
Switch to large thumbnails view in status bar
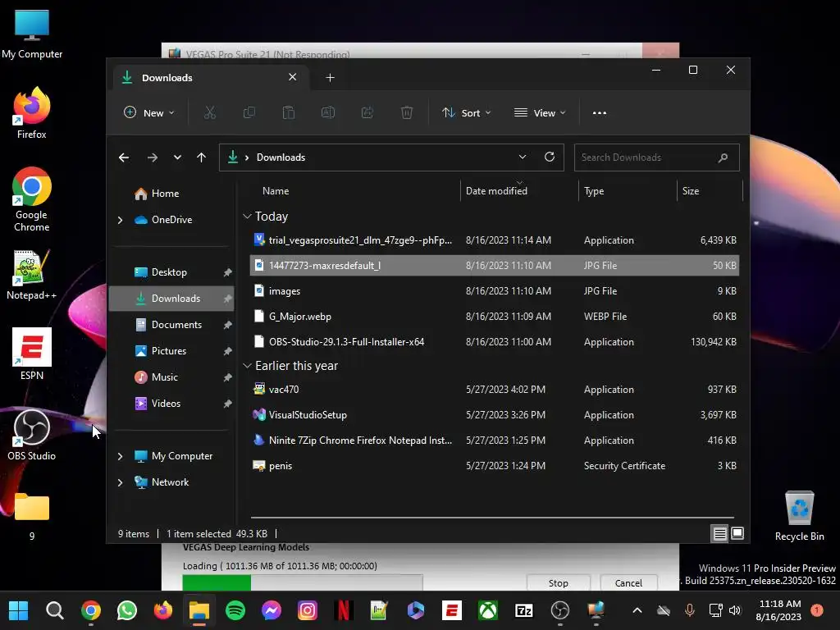737,533
